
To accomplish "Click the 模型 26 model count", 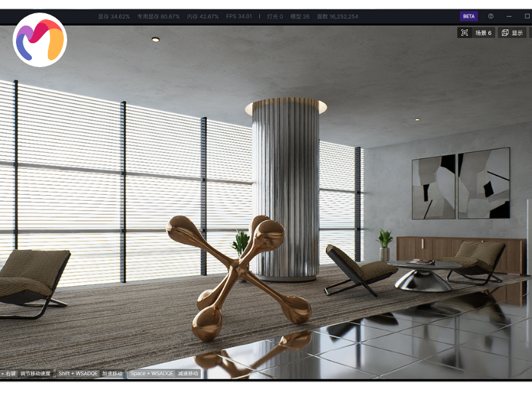I will 300,16.
